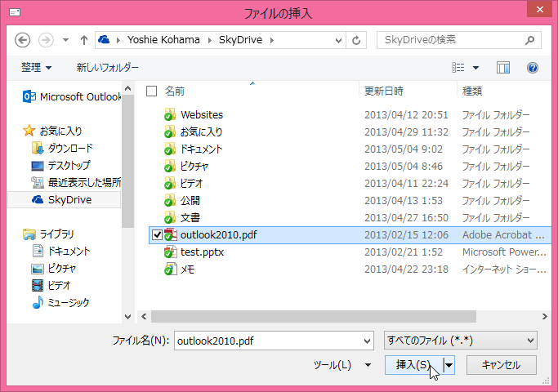Open the 整理 menu
Viewport: 558px width, 392px height.
click(36, 67)
